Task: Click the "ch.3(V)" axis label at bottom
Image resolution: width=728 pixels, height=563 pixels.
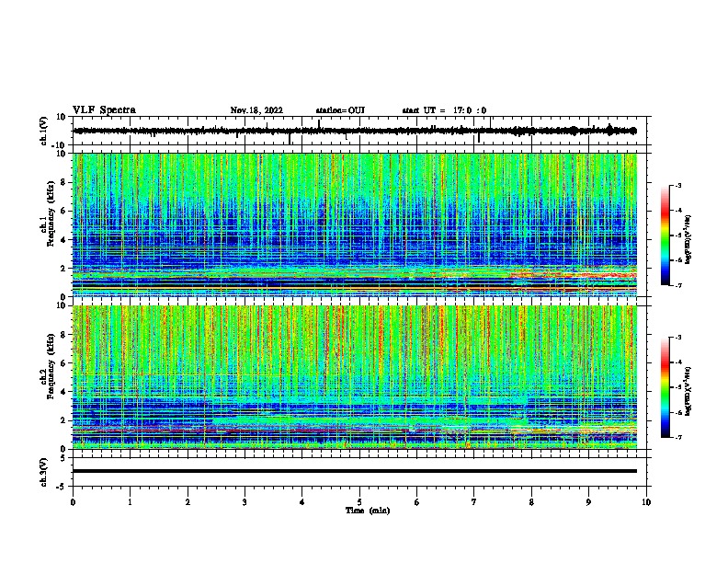Action: point(44,472)
